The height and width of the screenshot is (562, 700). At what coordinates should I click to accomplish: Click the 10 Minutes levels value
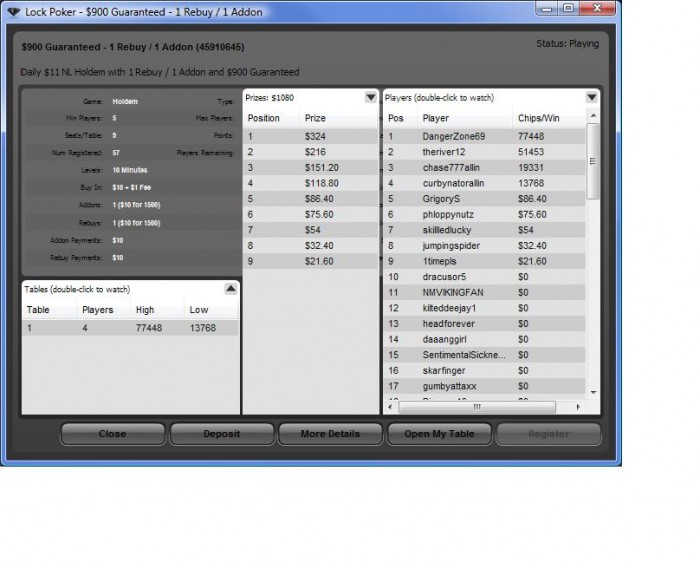(130, 170)
